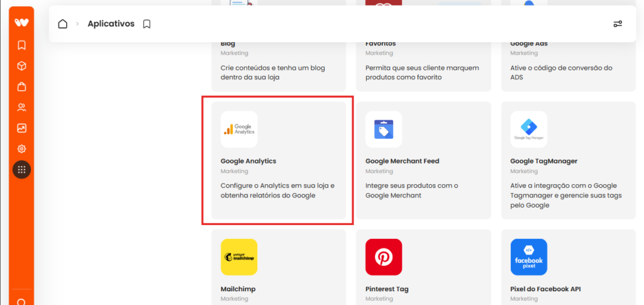The height and width of the screenshot is (305, 644).
Task: Go to home via breadcrumb house icon
Action: point(62,24)
